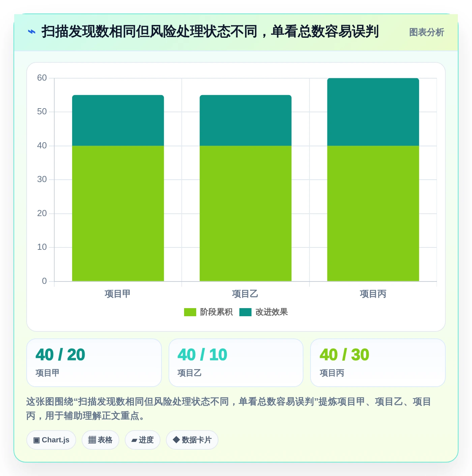Click the dark teal bar segment of 项目丙
The image size is (472, 476).
pos(373,112)
